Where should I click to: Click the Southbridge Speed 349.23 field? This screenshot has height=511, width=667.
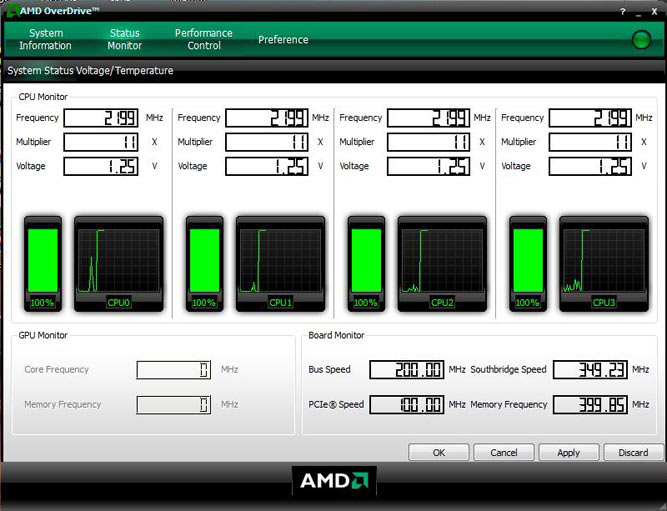(590, 370)
